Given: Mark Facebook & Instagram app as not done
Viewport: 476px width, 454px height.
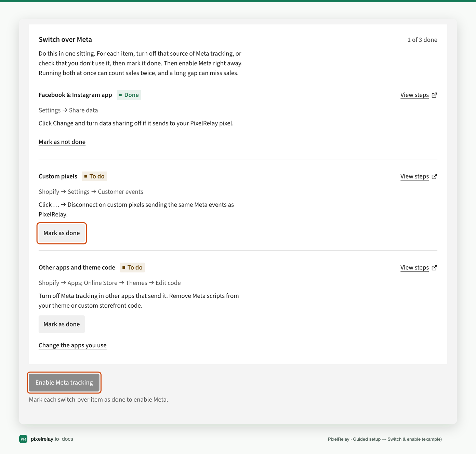Looking at the screenshot, I should coord(62,142).
